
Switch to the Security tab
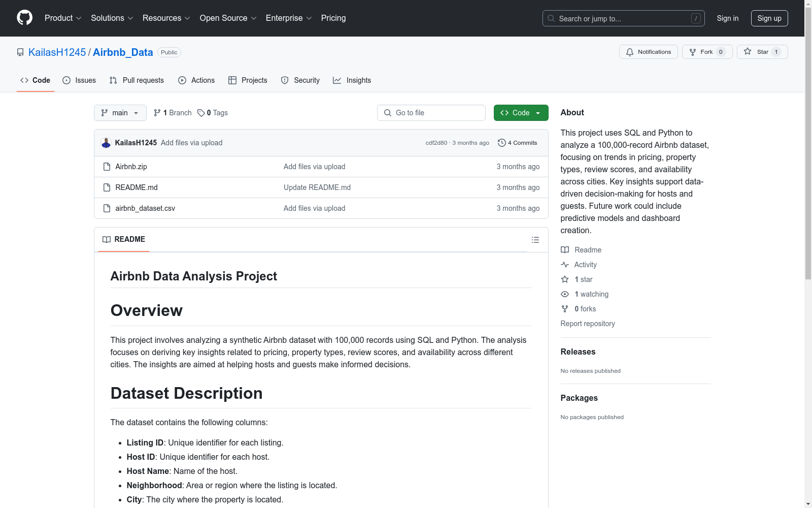pos(300,80)
